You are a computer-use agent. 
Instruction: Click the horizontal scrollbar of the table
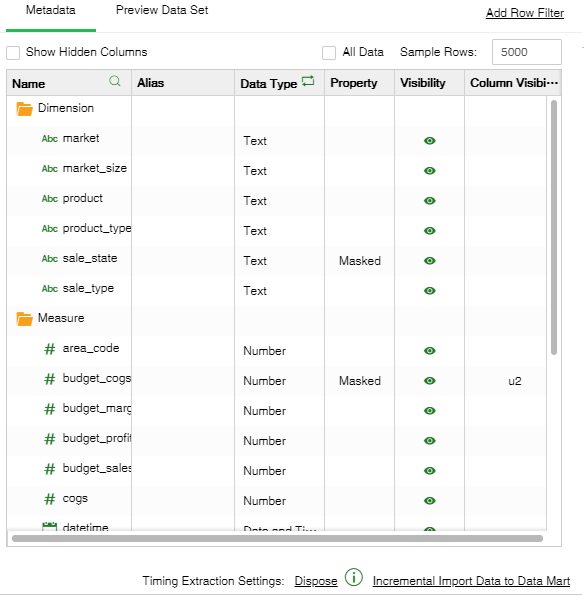click(277, 538)
